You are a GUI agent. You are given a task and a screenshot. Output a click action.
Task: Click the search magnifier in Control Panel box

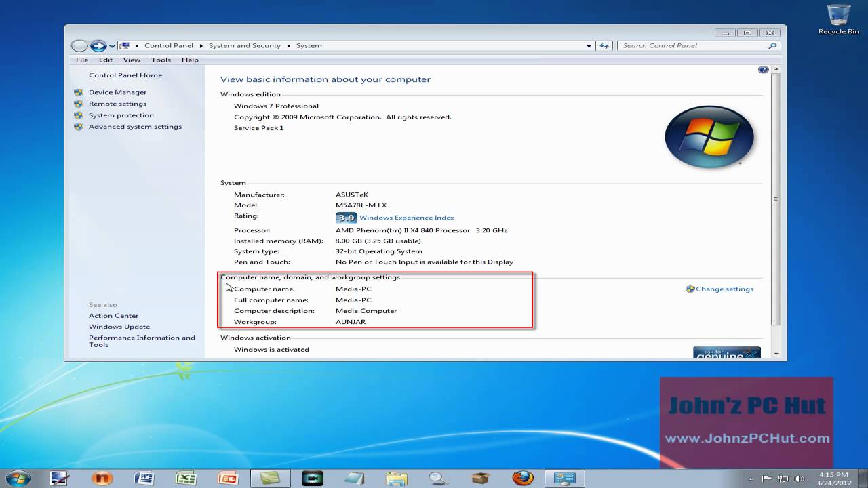coord(772,46)
